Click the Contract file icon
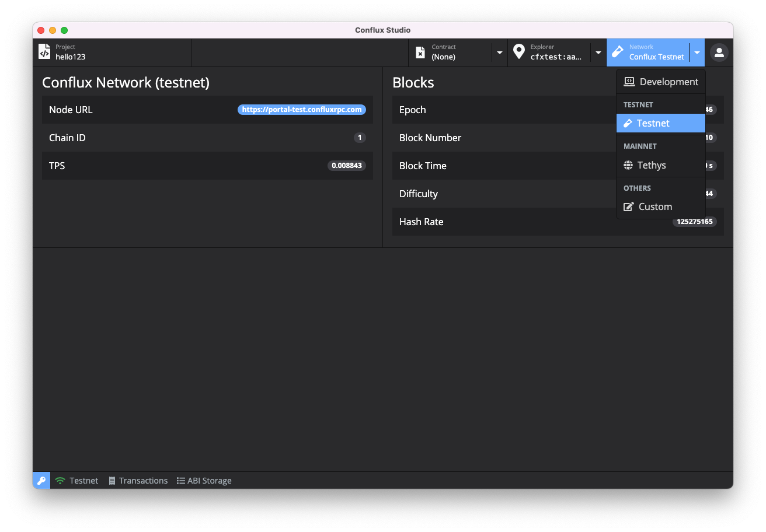The height and width of the screenshot is (532, 766). (420, 52)
